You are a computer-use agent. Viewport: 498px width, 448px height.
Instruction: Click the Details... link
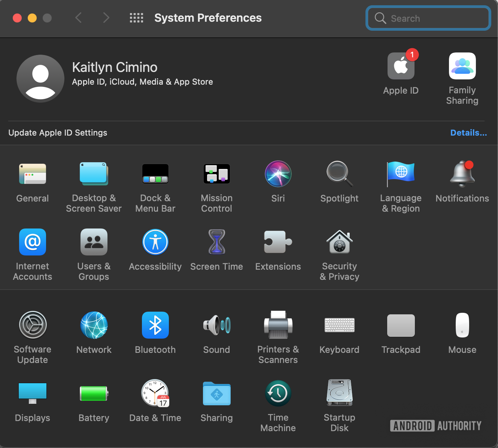468,133
